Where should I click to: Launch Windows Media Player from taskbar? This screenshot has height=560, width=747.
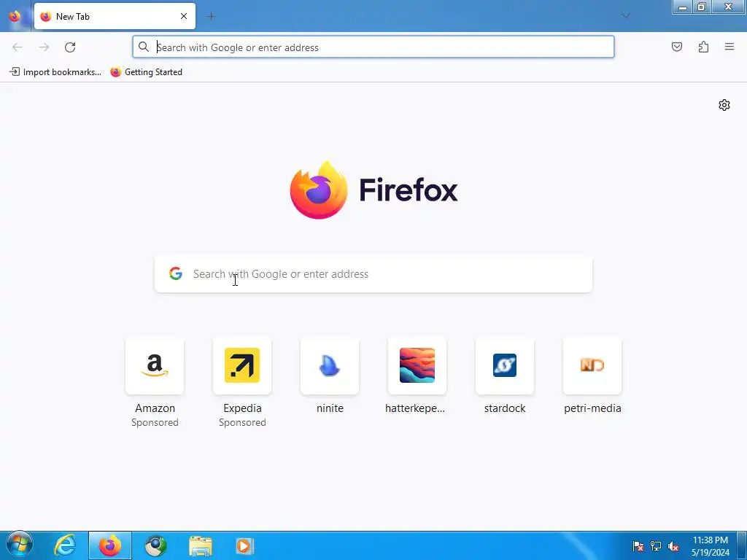click(x=245, y=545)
